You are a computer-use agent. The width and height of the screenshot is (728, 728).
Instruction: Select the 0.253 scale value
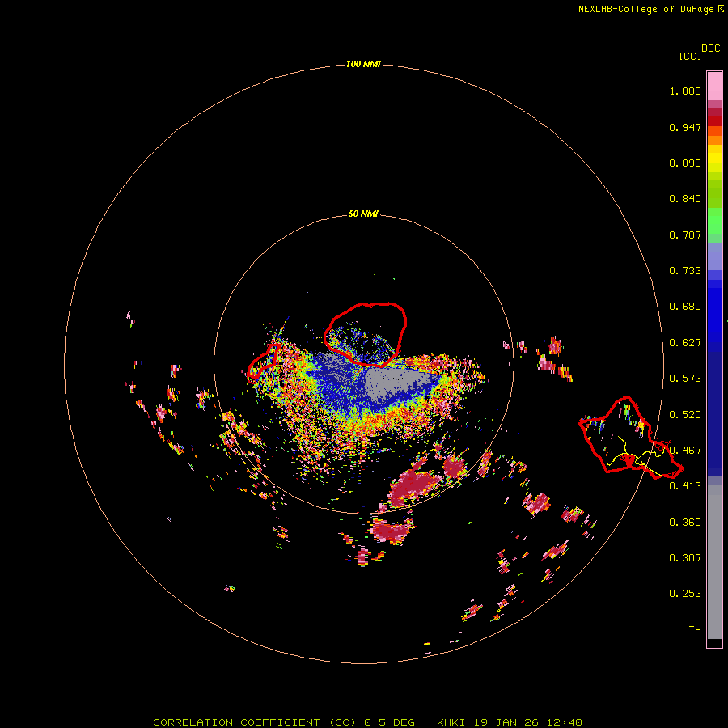click(685, 594)
